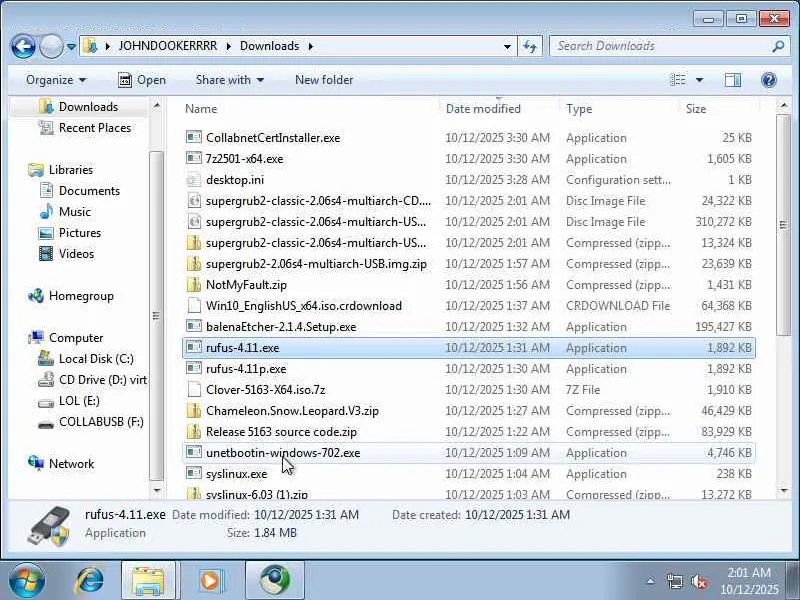Open CD Drive (D:) in sidebar

(x=103, y=380)
